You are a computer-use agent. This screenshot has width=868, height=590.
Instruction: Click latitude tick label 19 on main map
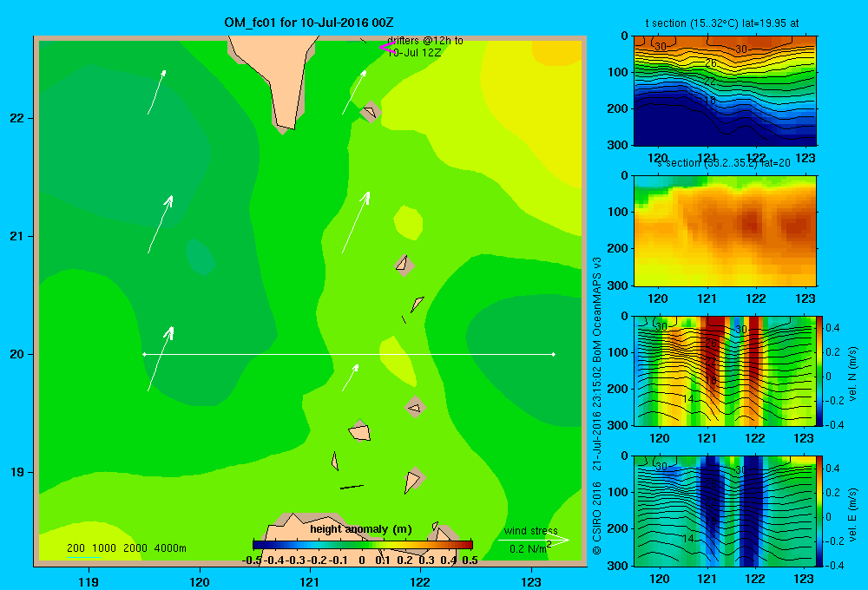click(x=17, y=472)
